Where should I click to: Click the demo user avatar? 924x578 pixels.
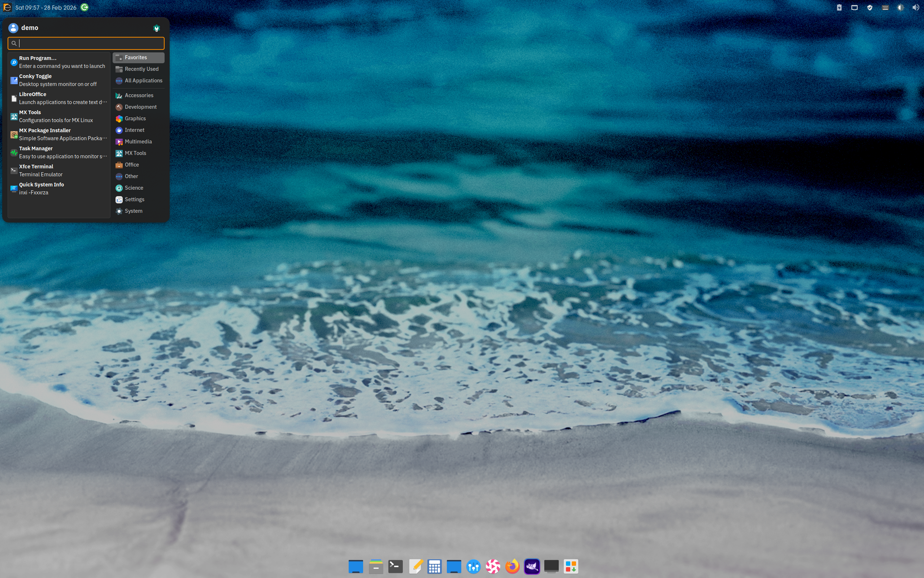point(13,28)
